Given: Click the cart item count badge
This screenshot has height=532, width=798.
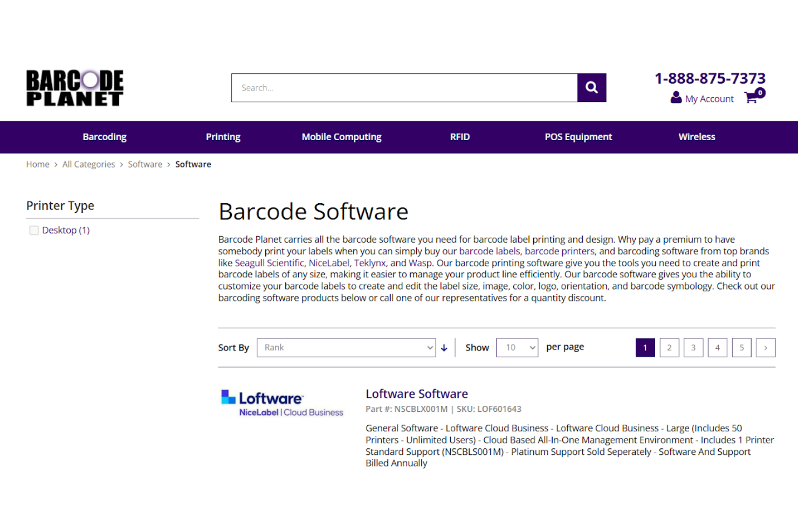Looking at the screenshot, I should click(x=760, y=92).
